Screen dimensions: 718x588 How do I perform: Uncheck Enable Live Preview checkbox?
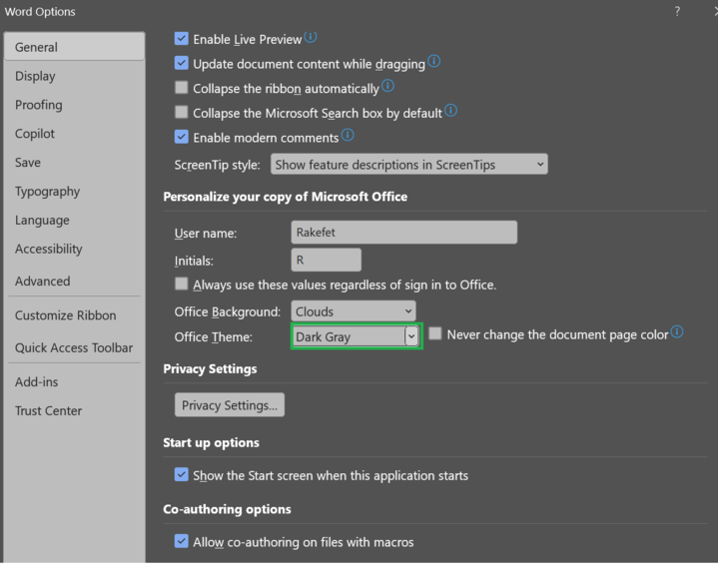coord(181,39)
